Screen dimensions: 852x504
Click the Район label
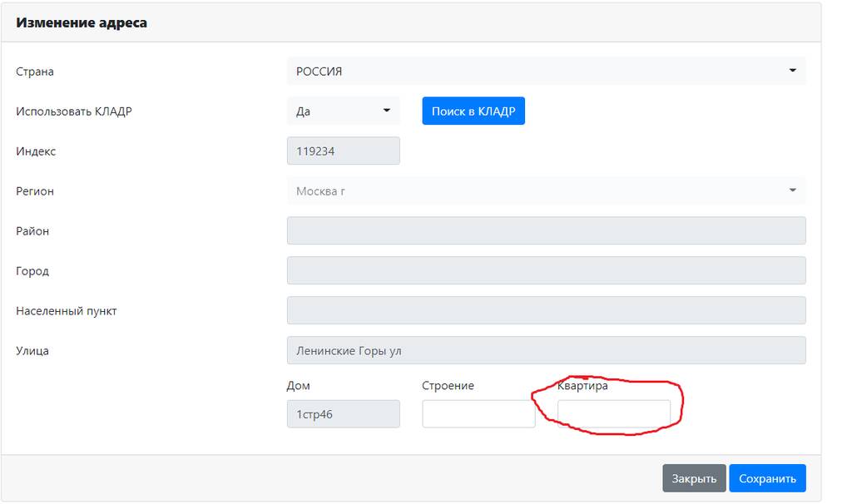point(32,231)
